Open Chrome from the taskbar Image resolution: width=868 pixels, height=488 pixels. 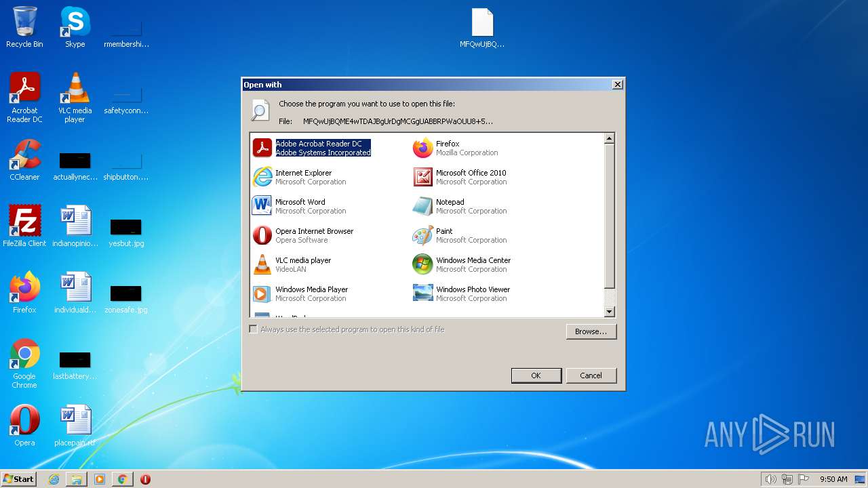[122, 479]
